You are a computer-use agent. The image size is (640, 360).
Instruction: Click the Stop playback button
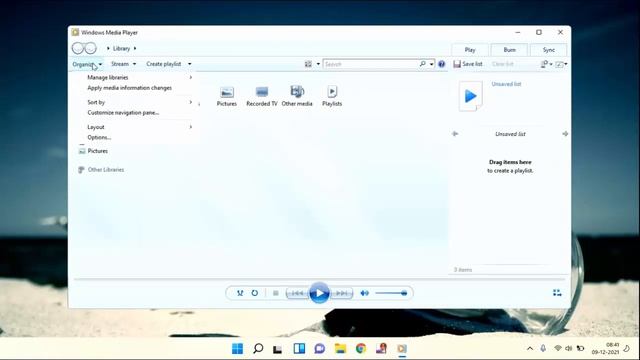click(x=276, y=293)
